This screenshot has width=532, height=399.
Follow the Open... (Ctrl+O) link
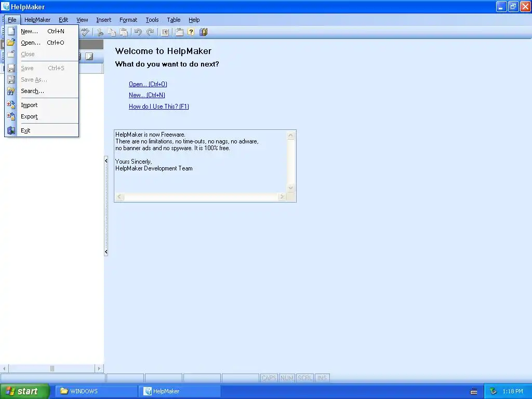coord(148,84)
